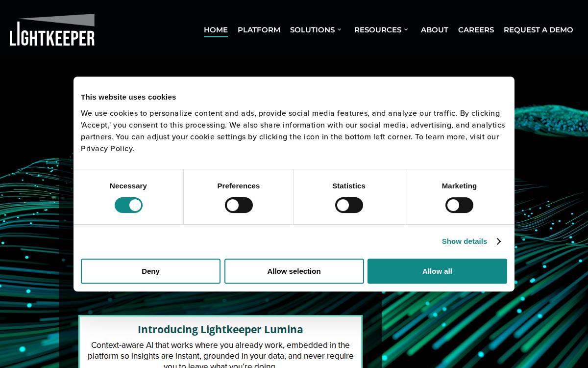Click REQUEST A DEMO link
588x368 pixels.
[x=538, y=30]
